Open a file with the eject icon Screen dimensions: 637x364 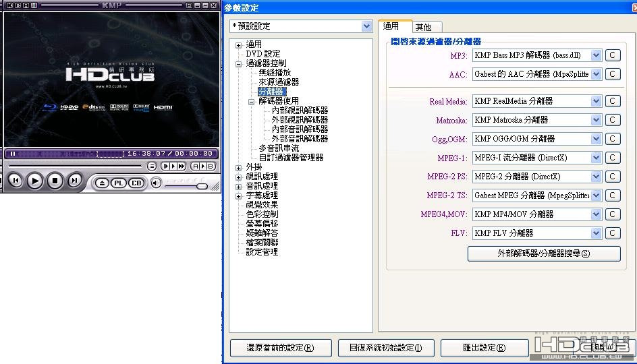coord(102,183)
